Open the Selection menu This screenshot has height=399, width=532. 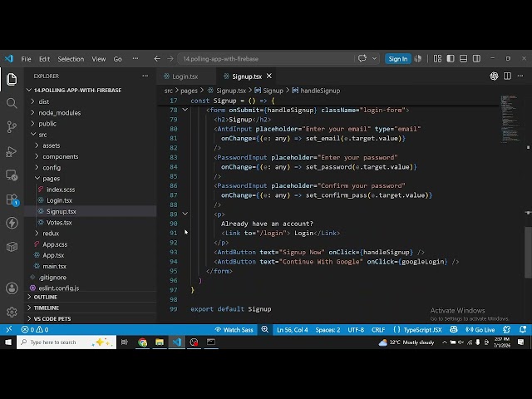pyautogui.click(x=71, y=59)
